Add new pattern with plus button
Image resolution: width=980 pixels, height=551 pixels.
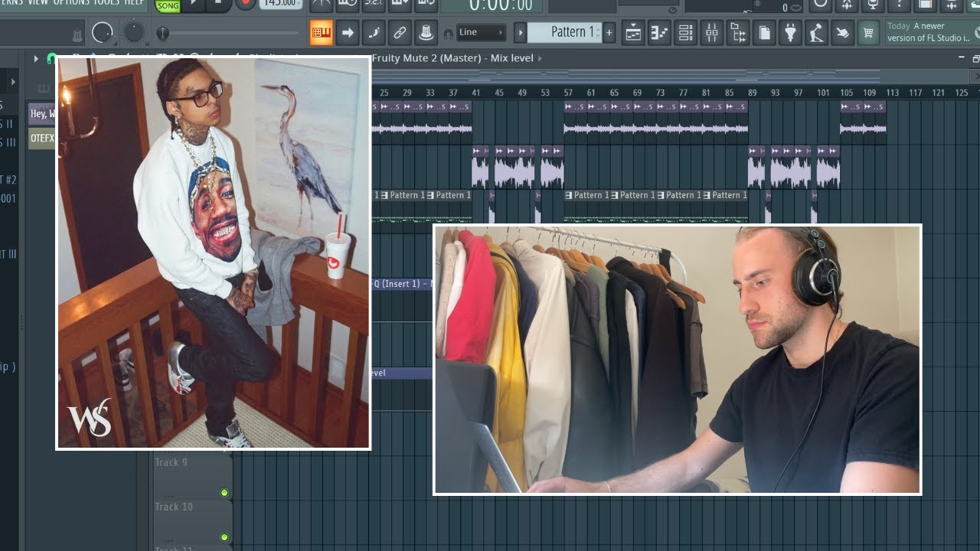pyautogui.click(x=609, y=33)
